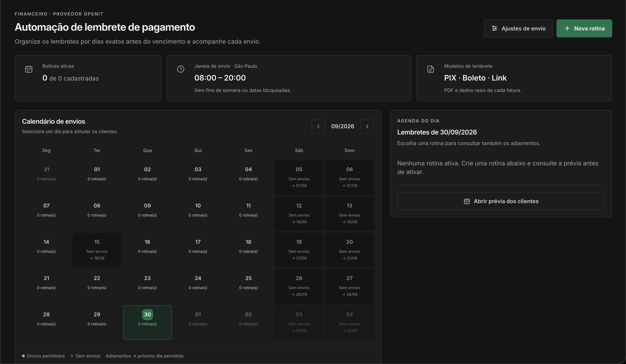Select day 24 Thursday in calendar
The height and width of the screenshot is (364, 626).
coord(198,286)
